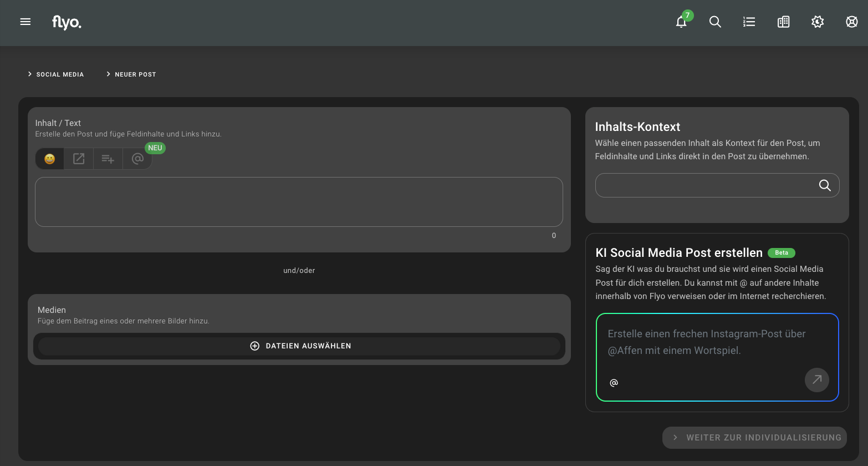The height and width of the screenshot is (466, 868).
Task: Insert a link using the external-link icon
Action: coord(78,159)
